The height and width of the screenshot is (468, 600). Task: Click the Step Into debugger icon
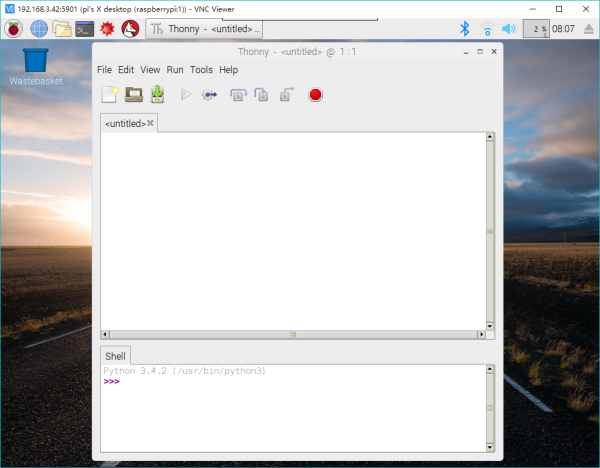(x=261, y=95)
